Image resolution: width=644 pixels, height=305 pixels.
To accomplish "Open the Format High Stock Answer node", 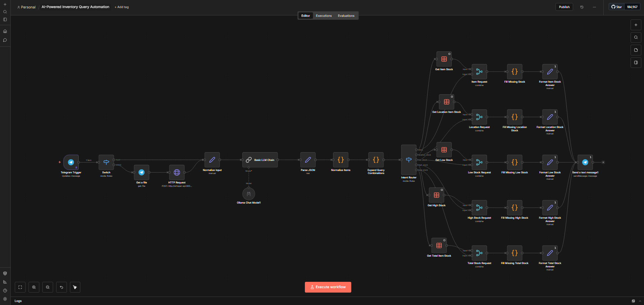I will coord(550,208).
